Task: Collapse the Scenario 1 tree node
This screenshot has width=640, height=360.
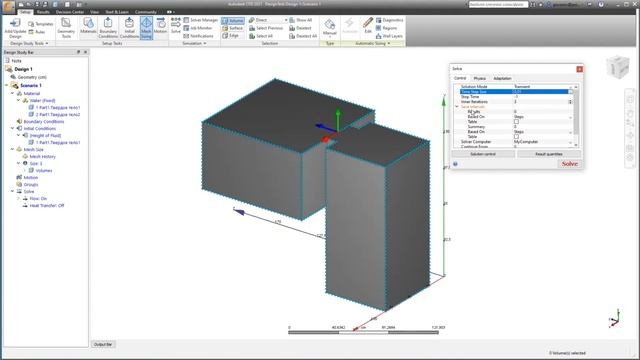Action: coord(7,85)
